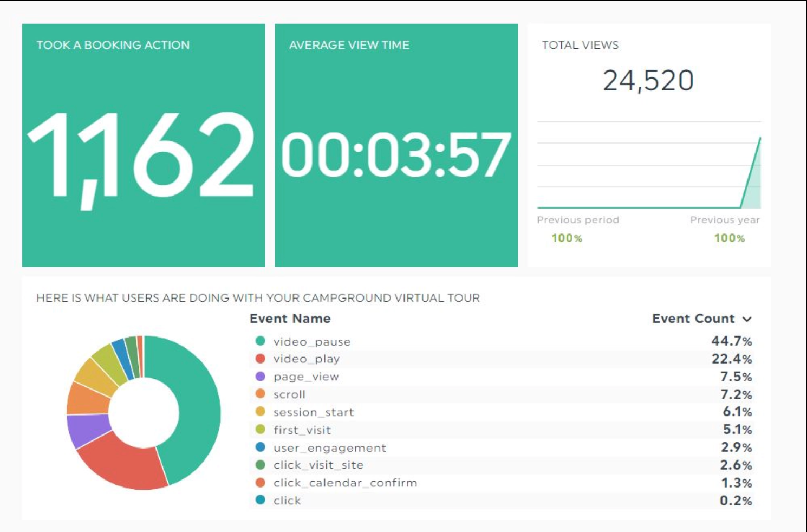
Task: Click the Previous year label
Action: click(x=725, y=220)
